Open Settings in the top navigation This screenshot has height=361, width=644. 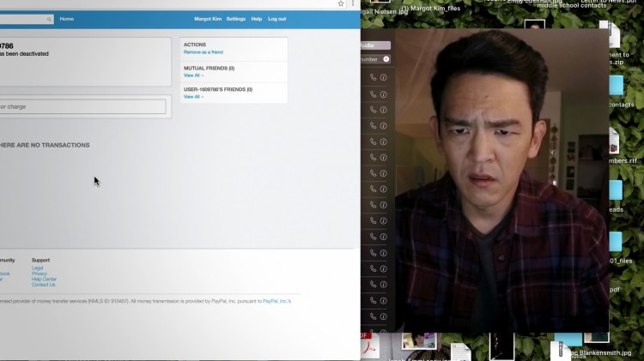point(235,19)
